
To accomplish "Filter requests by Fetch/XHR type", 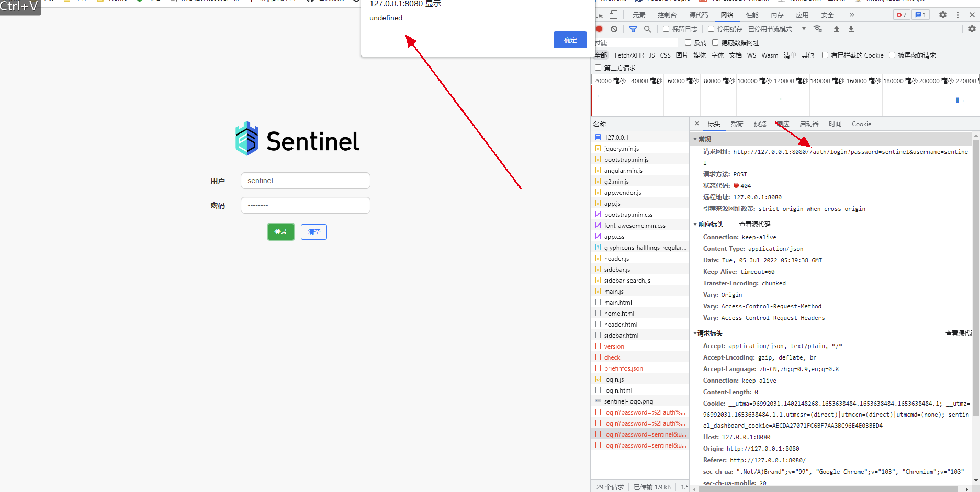I will (x=629, y=55).
